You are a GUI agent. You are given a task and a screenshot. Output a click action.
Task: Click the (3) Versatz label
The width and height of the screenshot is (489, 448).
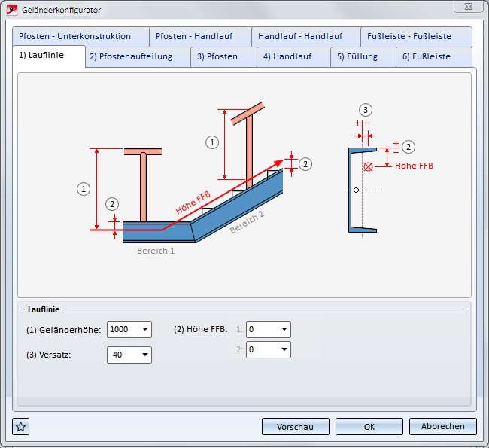(x=49, y=355)
